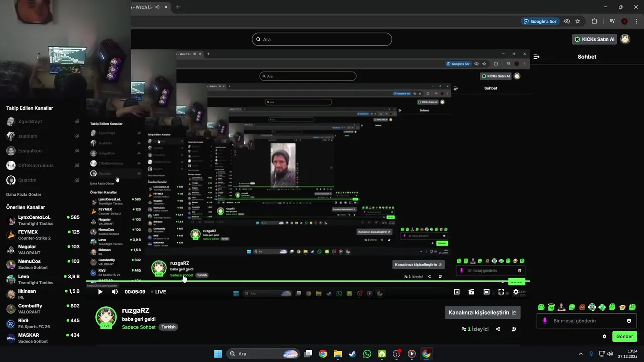Focus the Ara search field on Kick

322,39
